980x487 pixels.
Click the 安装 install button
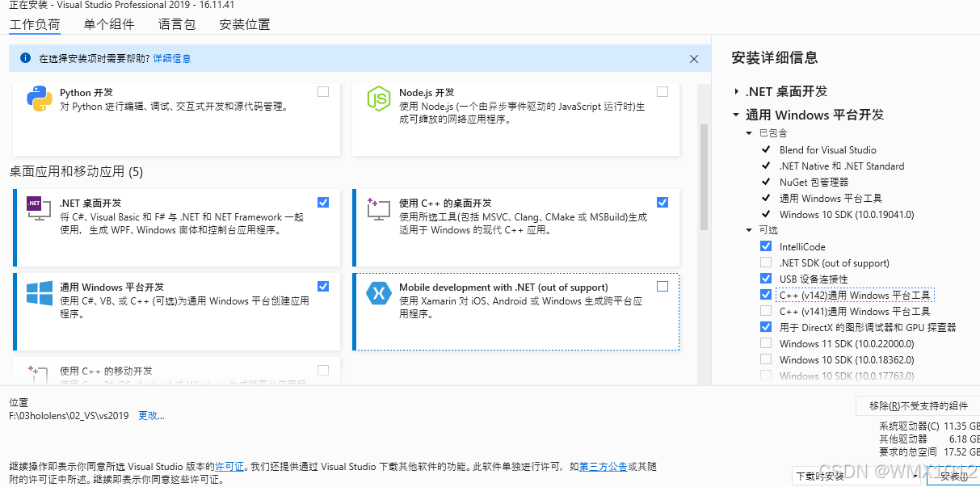[954, 476]
